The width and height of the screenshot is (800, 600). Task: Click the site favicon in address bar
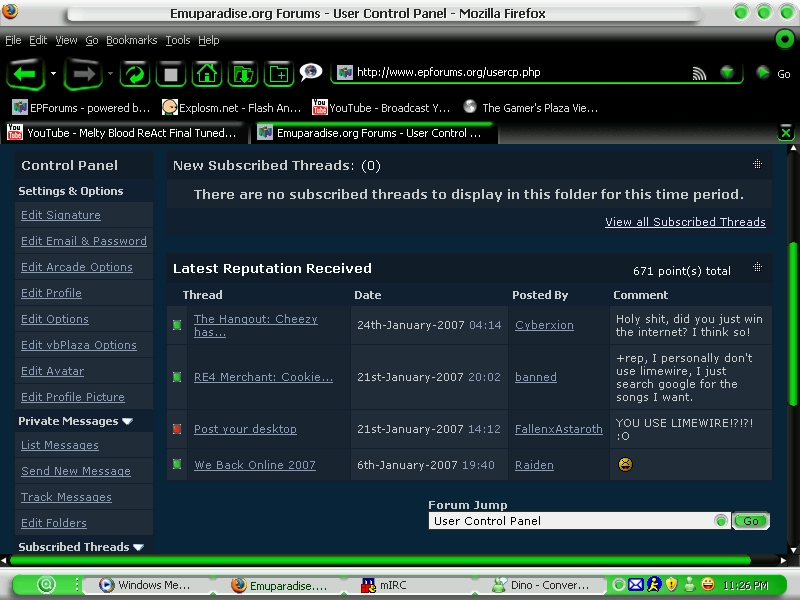(345, 72)
